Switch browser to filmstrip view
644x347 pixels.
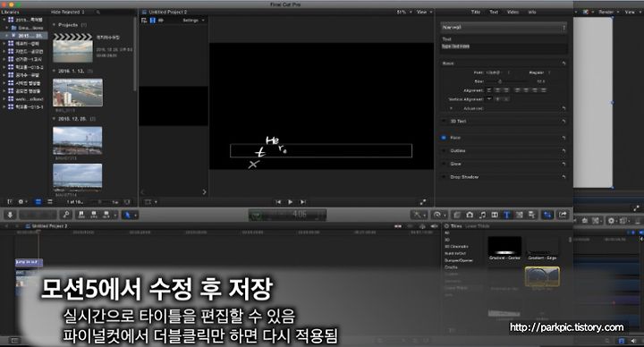click(38, 202)
